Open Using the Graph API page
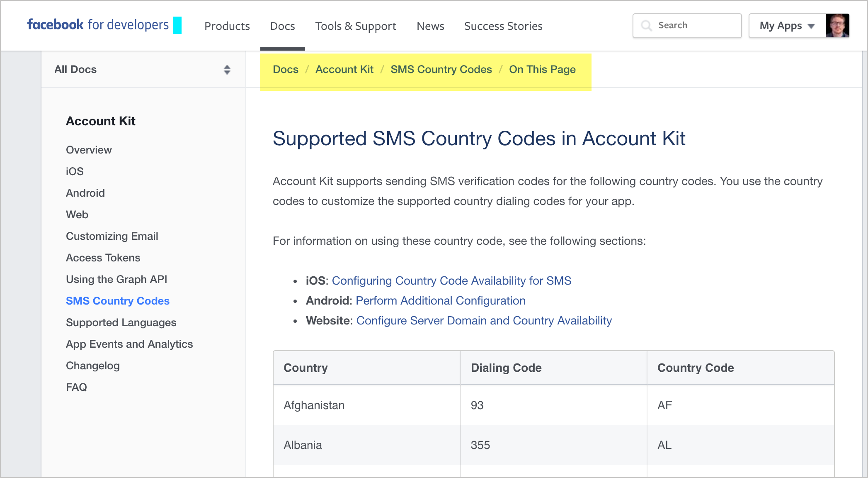This screenshot has width=868, height=478. tap(116, 279)
